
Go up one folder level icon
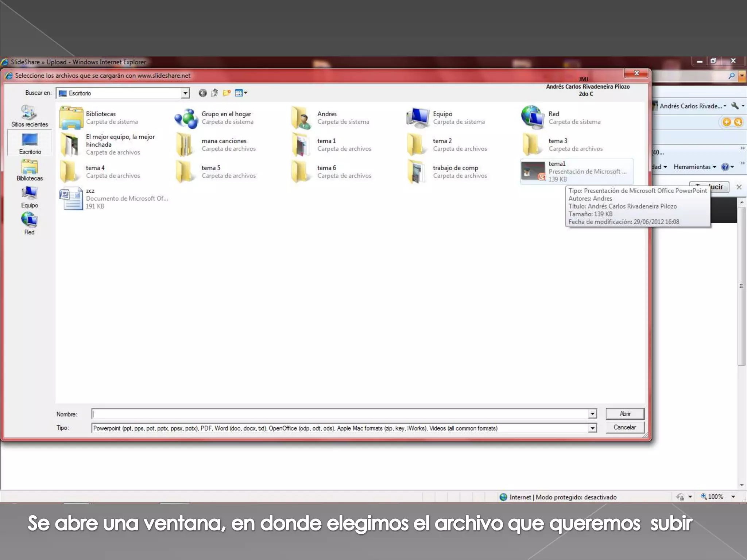[214, 93]
